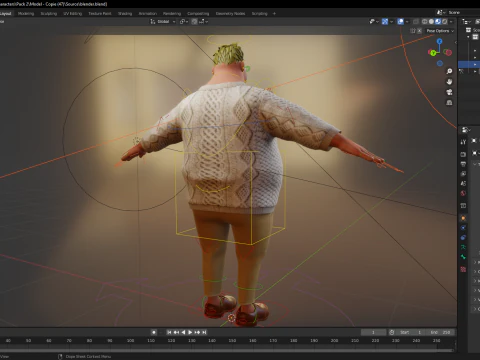Screen dimensions: 480x360
Task: Jump to previous keyframe
Action: (176, 332)
